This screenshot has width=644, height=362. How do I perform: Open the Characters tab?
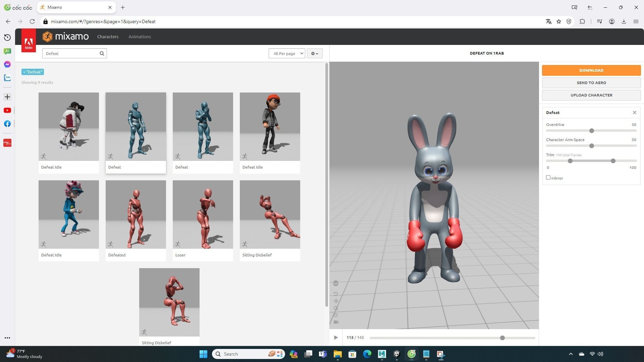108,37
